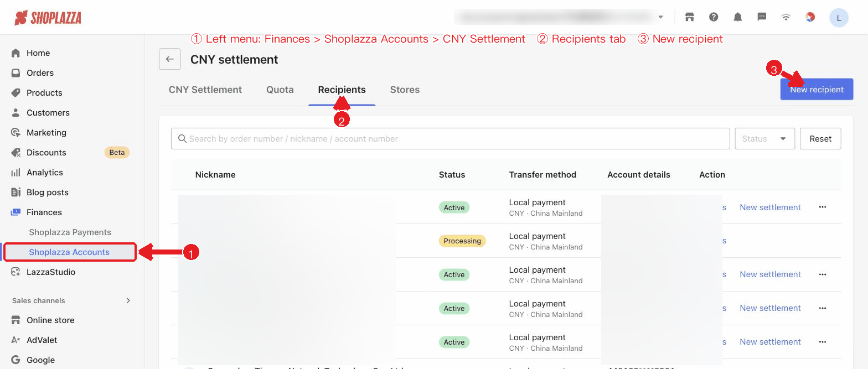Click the Account details column header
The width and height of the screenshot is (868, 369).
click(x=639, y=175)
